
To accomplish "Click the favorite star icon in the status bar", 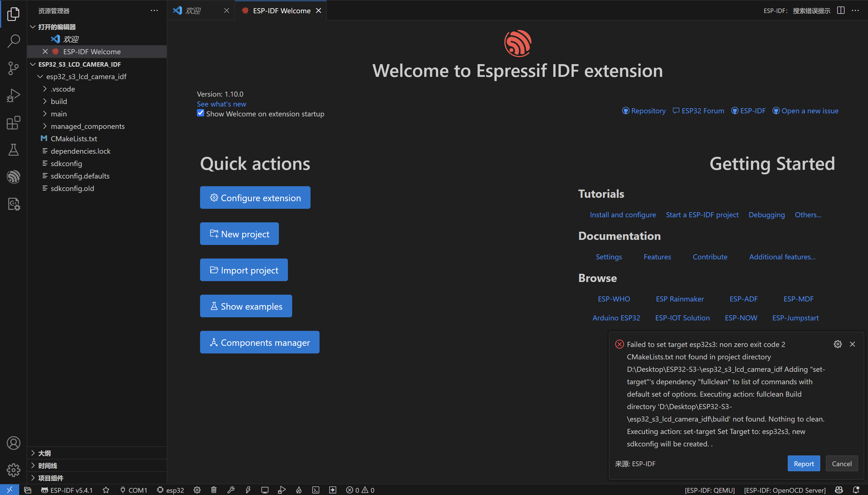I will tap(106, 490).
